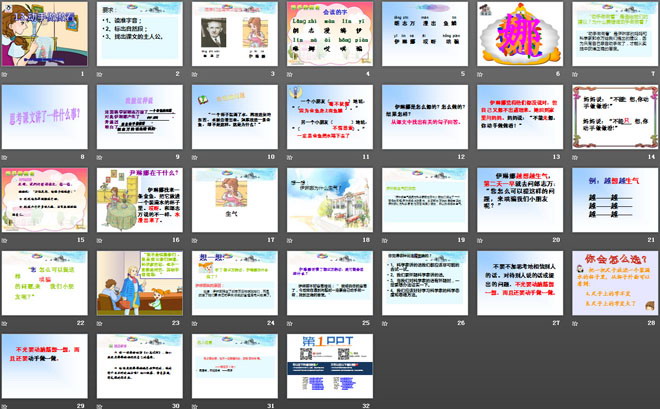Select slide 1 with the cartoon girl title
The width and height of the screenshot is (660, 409).
(42, 35)
